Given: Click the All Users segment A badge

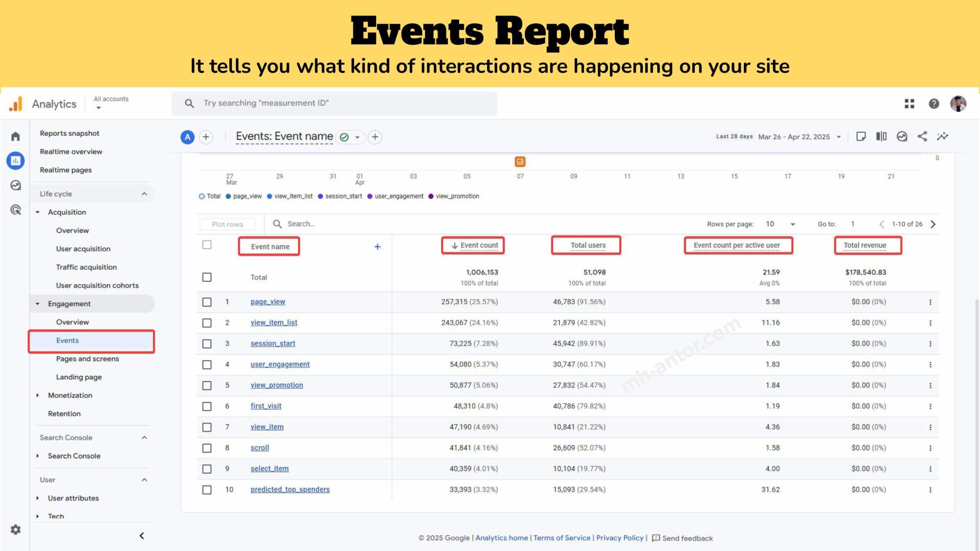Looking at the screenshot, I should [x=188, y=137].
